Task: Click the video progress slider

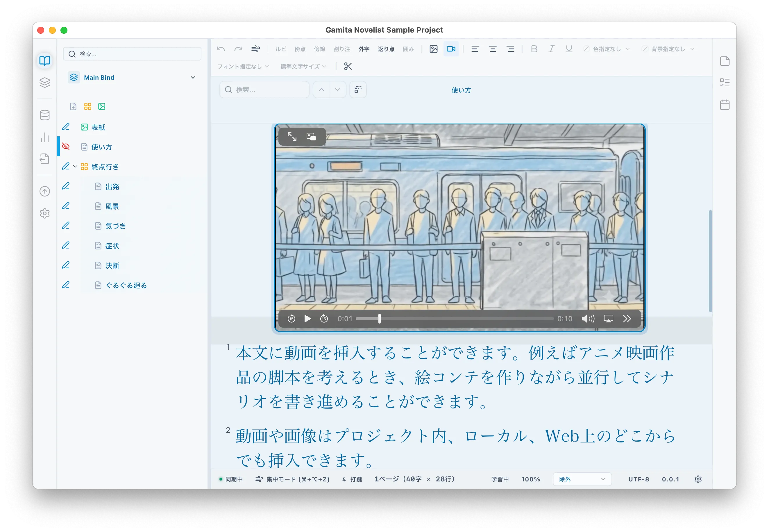Action: [454, 318]
